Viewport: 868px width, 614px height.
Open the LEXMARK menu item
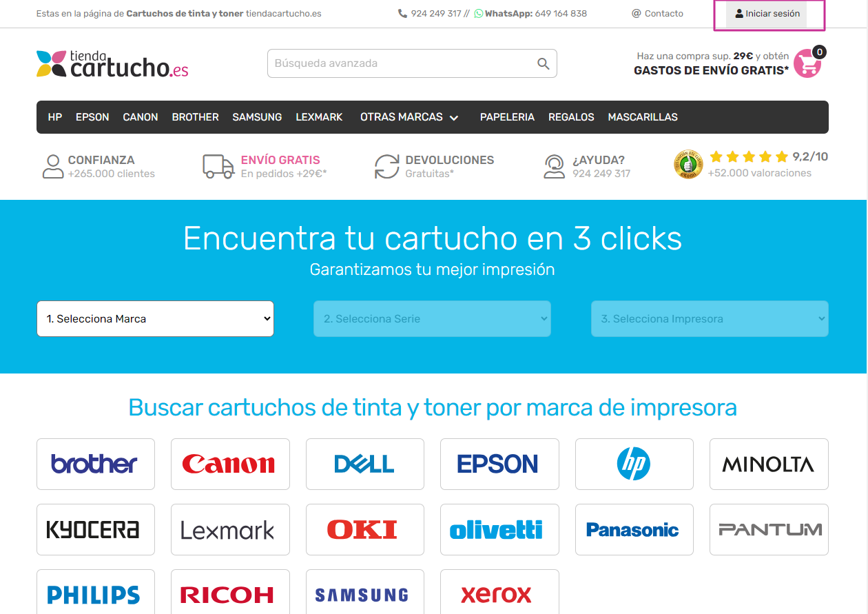tap(319, 117)
